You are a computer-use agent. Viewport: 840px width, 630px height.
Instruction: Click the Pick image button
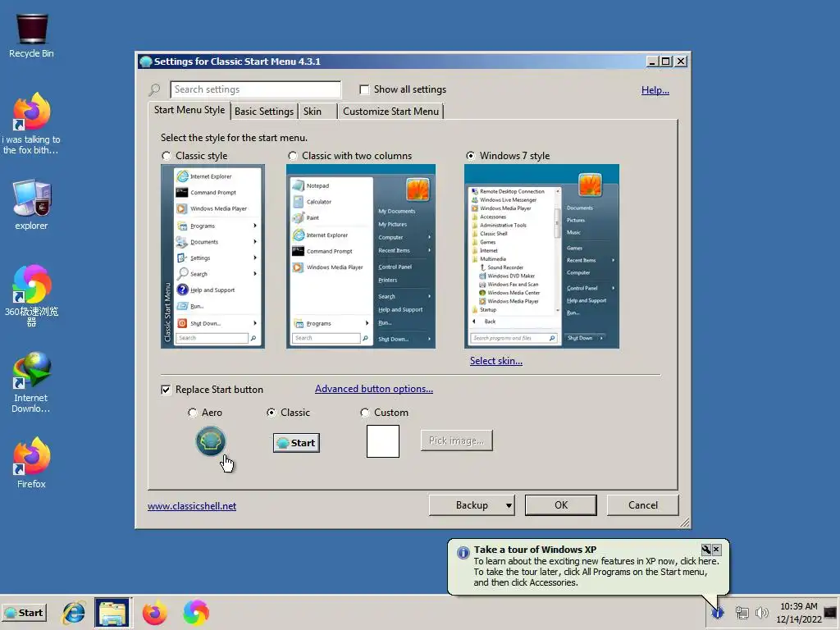click(456, 441)
